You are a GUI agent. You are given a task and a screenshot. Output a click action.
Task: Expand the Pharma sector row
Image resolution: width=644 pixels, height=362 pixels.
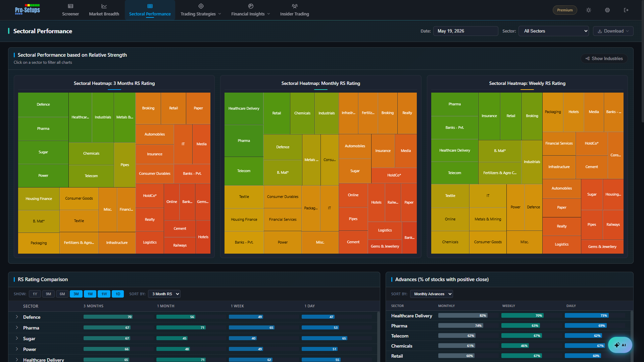tap(17, 327)
